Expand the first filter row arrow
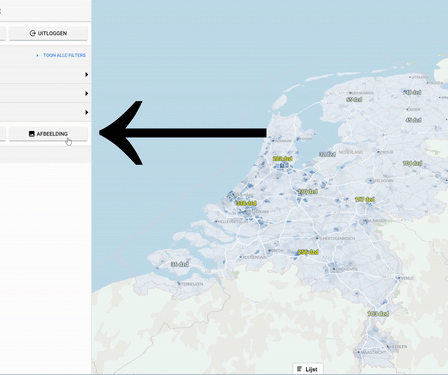The width and height of the screenshot is (448, 375). (x=87, y=74)
